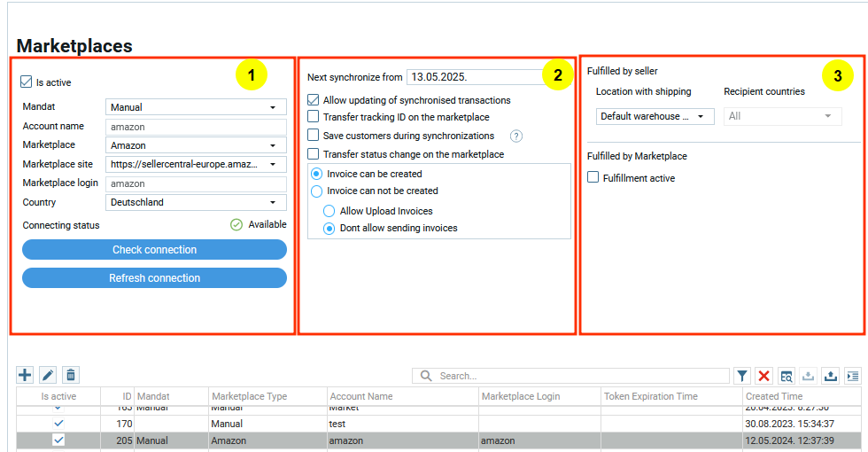The width and height of the screenshot is (868, 452).
Task: Click the rightmost column layout icon
Action: click(852, 377)
